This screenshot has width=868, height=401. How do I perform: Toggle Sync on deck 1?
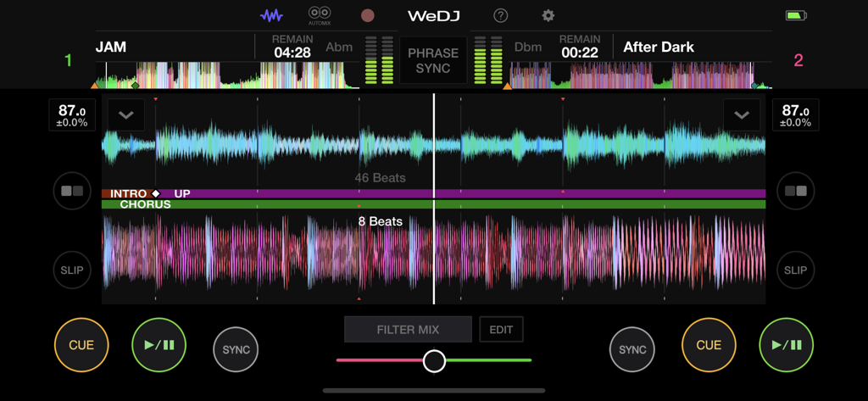[x=236, y=349]
